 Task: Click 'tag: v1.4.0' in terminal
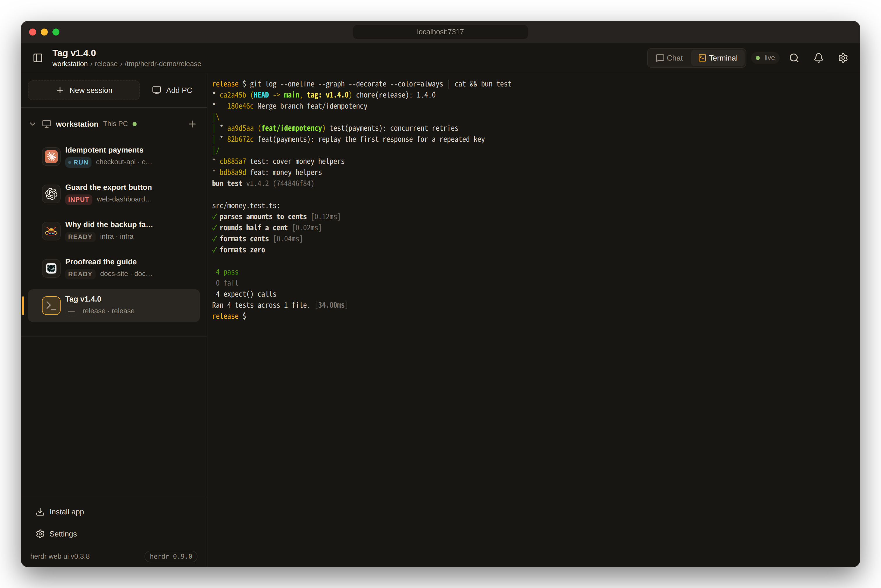click(x=327, y=95)
